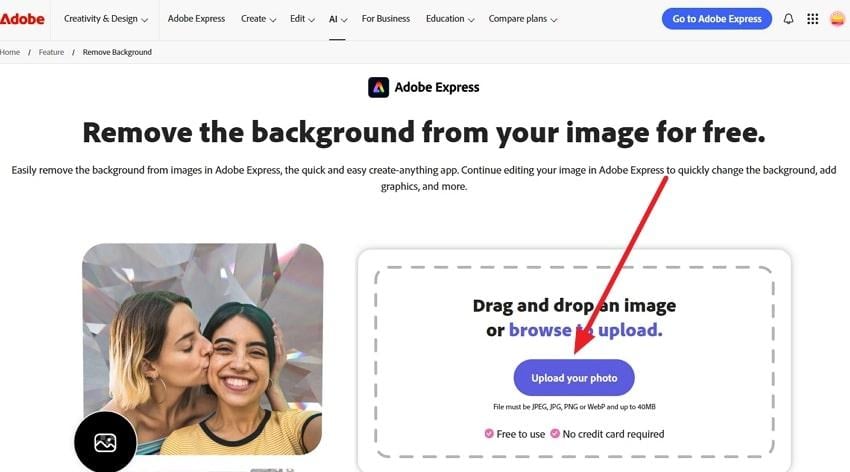Expand the Create dropdown
850x472 pixels.
coord(259,19)
